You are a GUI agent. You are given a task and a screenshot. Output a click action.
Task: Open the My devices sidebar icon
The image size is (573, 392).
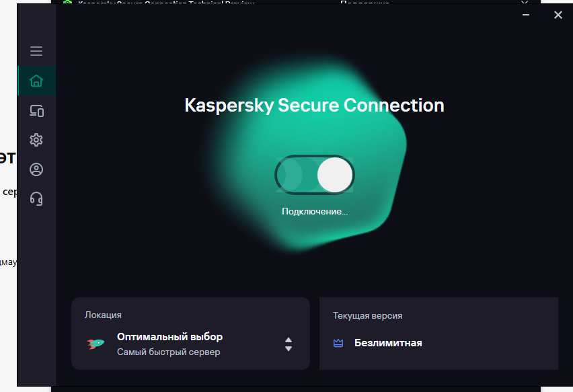pyautogui.click(x=36, y=110)
